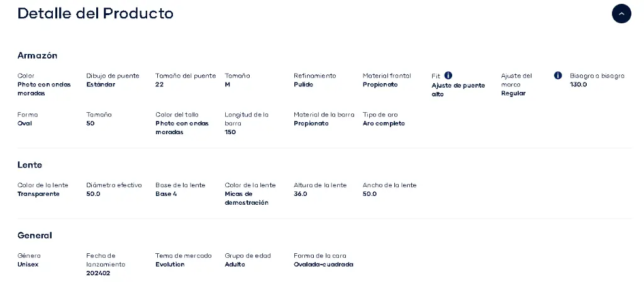
Task: Click the Tipo de aro value Aro completo
Action: tap(384, 123)
